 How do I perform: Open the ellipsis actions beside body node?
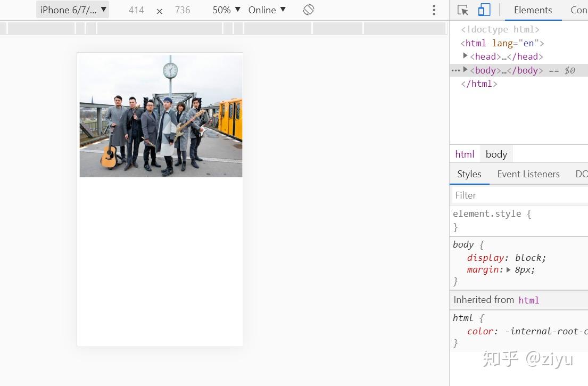point(456,70)
